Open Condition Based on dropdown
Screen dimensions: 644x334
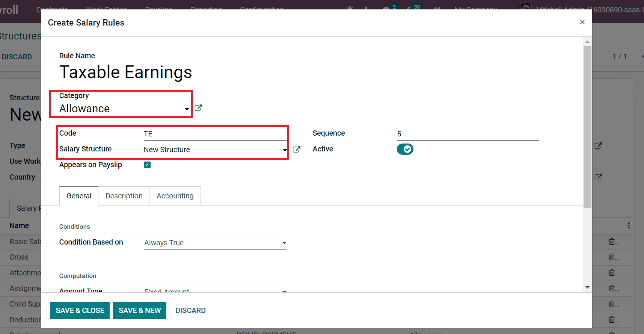coord(215,243)
